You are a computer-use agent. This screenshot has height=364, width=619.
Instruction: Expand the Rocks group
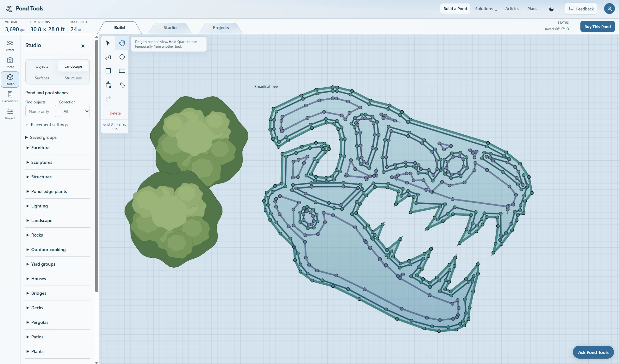coord(58,235)
